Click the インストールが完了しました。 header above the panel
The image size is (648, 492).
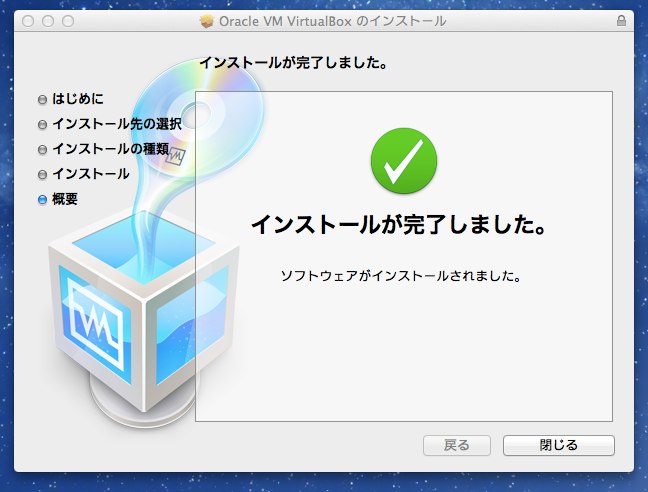293,63
